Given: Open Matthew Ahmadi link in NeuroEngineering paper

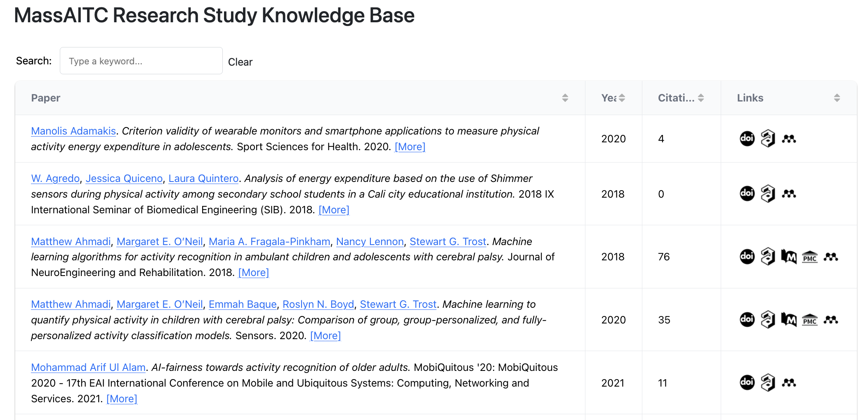Looking at the screenshot, I should [x=71, y=241].
